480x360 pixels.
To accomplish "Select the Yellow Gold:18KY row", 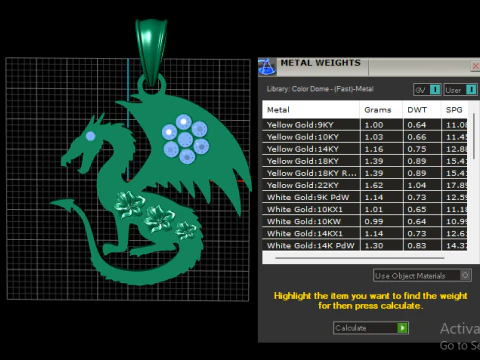I will [x=365, y=161].
